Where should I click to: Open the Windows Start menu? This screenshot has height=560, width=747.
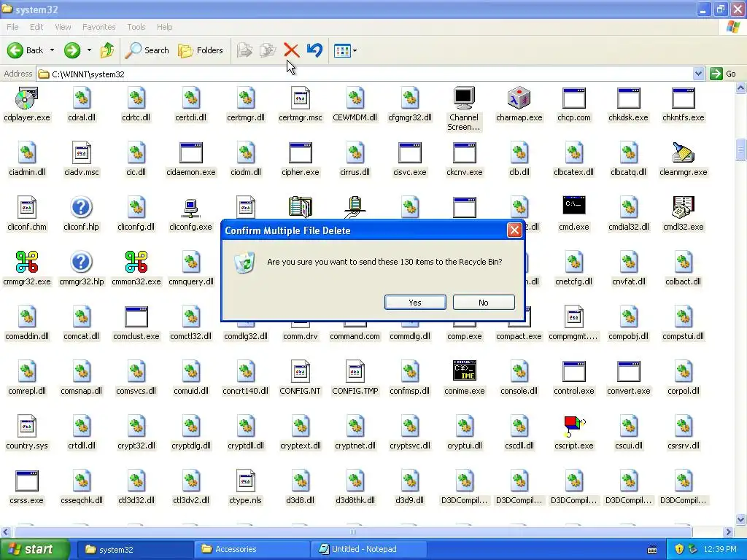point(34,549)
